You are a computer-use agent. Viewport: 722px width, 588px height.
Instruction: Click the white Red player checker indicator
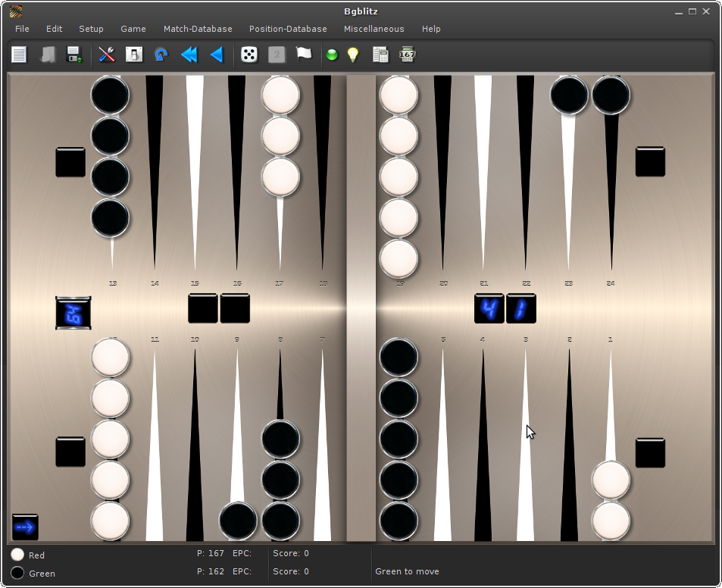point(17,555)
